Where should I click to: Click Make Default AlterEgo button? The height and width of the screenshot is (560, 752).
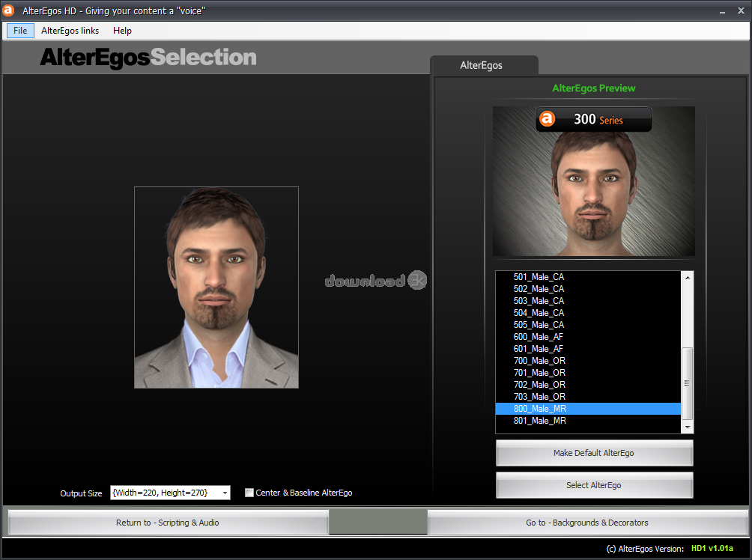tap(594, 453)
